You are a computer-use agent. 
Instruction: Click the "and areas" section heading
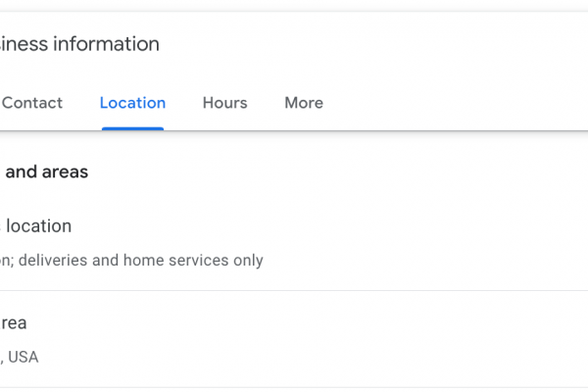(45, 172)
